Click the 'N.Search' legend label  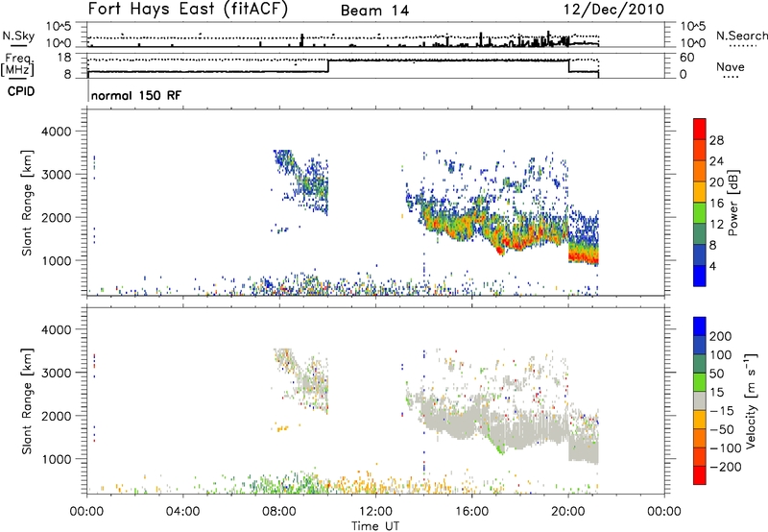[741, 36]
